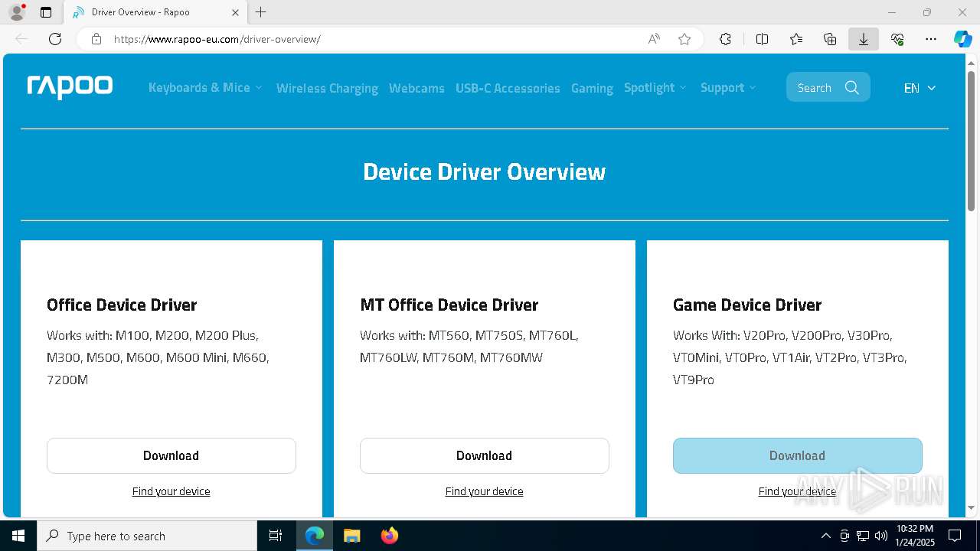Download the Game Device Driver
980x551 pixels.
tap(798, 455)
